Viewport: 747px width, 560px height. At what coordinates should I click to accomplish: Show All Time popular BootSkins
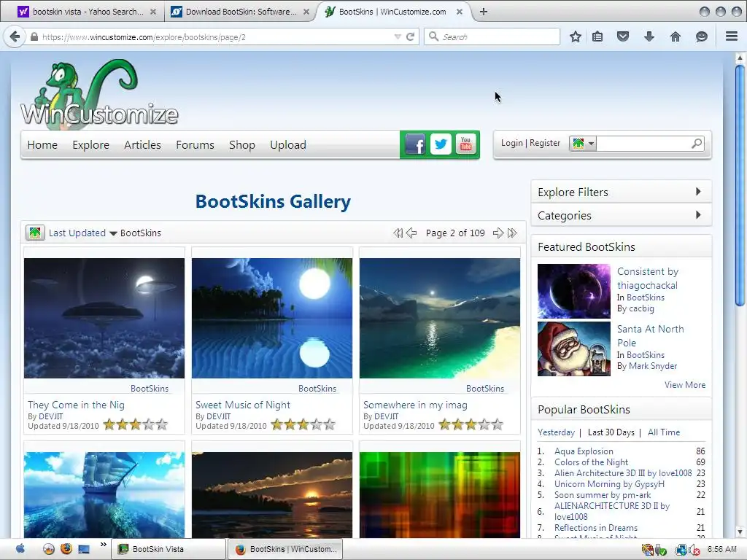coord(664,432)
